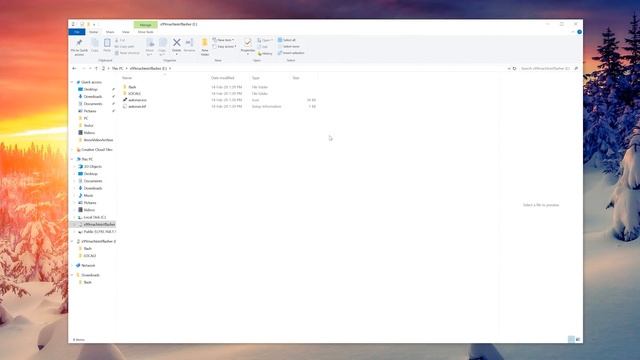This screenshot has height=360, width=640.
Task: Expand the Network tree node
Action: 73,265
